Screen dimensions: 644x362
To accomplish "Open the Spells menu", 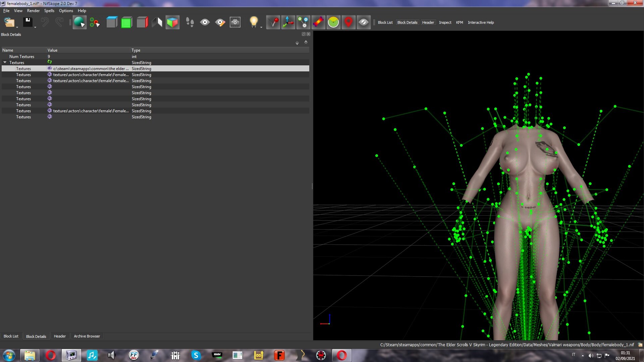I will pos(49,11).
